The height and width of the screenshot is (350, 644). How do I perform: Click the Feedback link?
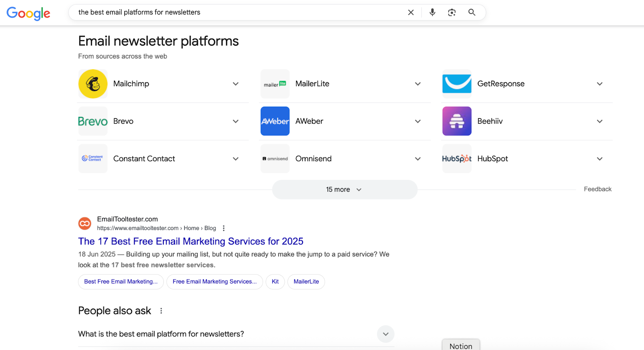pos(598,189)
